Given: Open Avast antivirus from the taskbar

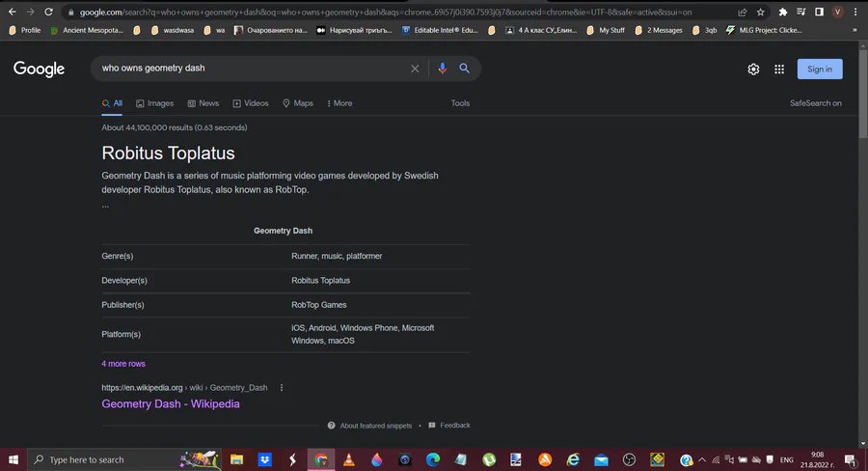Looking at the screenshot, I should pyautogui.click(x=545, y=459).
